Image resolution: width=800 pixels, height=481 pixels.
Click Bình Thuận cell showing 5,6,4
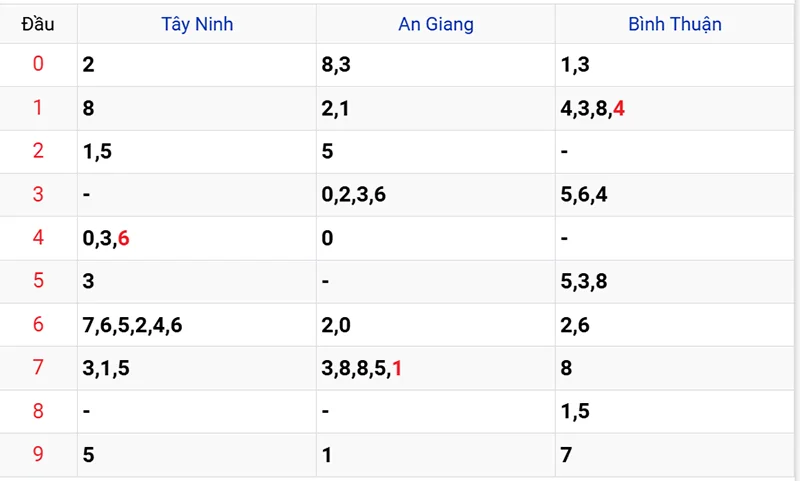[x=674, y=195]
